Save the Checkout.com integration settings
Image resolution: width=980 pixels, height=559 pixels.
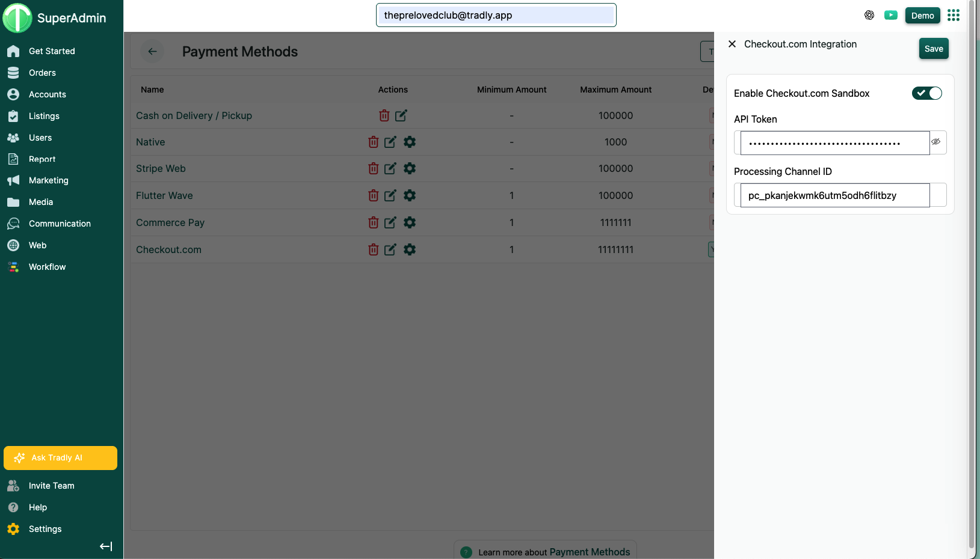933,49
